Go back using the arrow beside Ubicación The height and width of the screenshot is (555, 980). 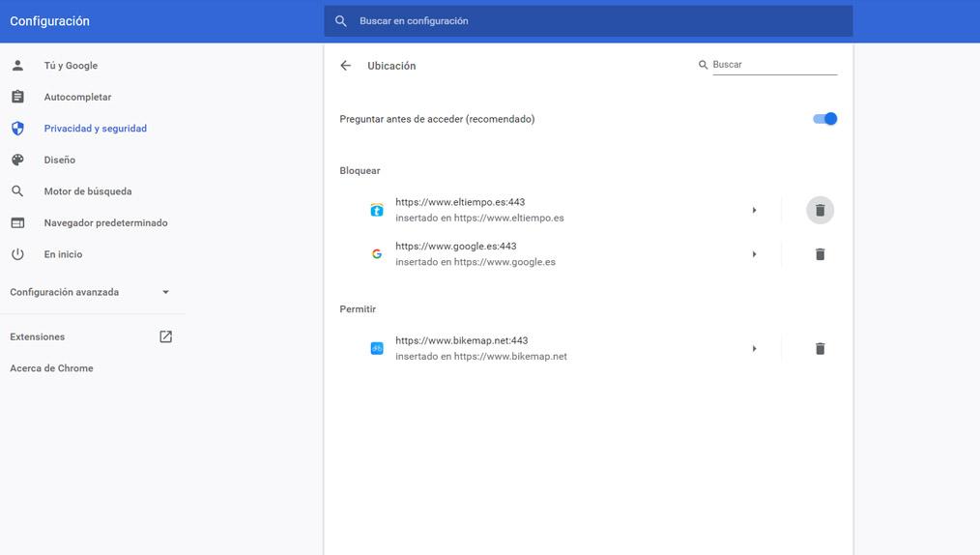coord(345,66)
